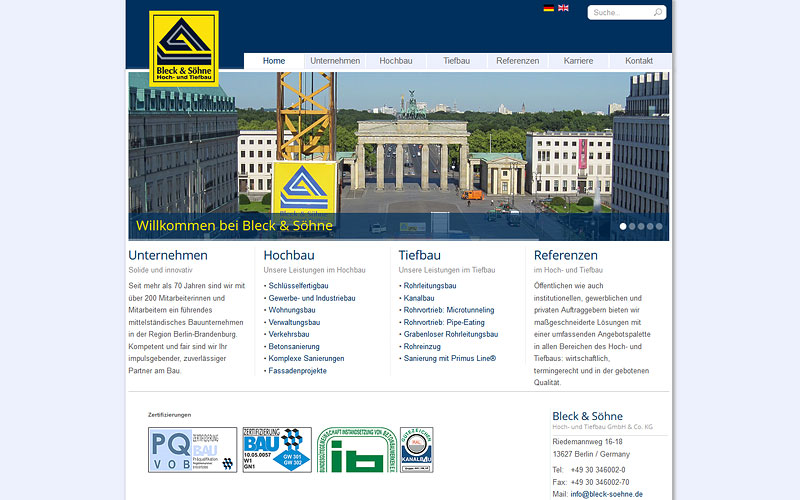Open Sanierung mit Primus Line link
800x500 pixels.
coord(450,358)
